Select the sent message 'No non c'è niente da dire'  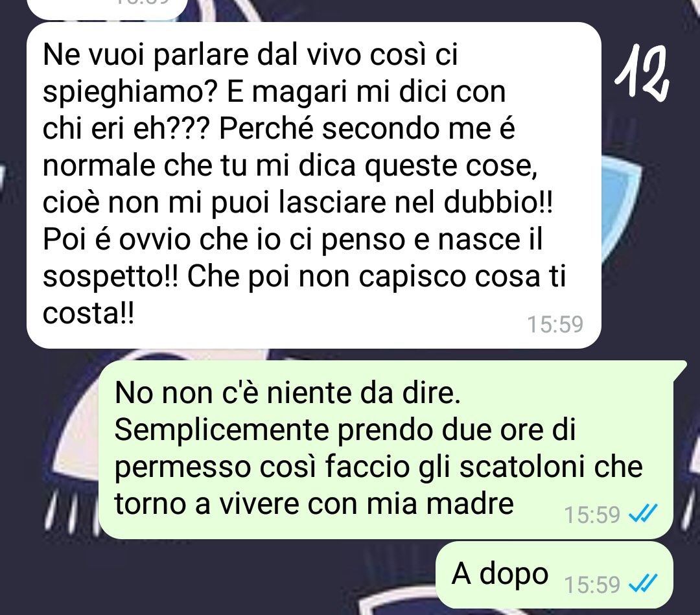386,450
